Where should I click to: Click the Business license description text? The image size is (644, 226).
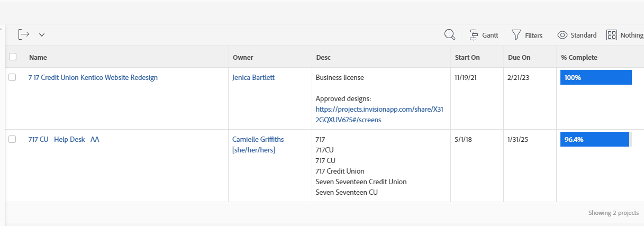click(x=340, y=77)
